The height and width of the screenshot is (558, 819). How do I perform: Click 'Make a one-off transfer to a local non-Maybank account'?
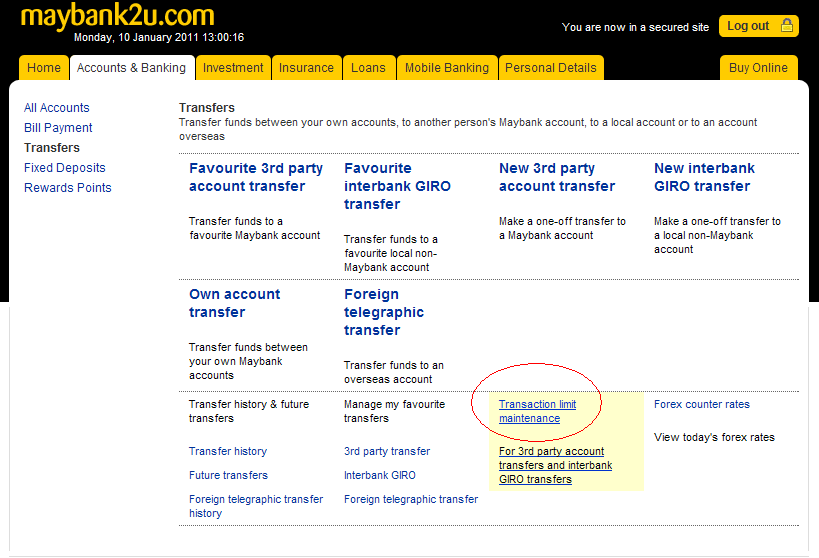(717, 235)
